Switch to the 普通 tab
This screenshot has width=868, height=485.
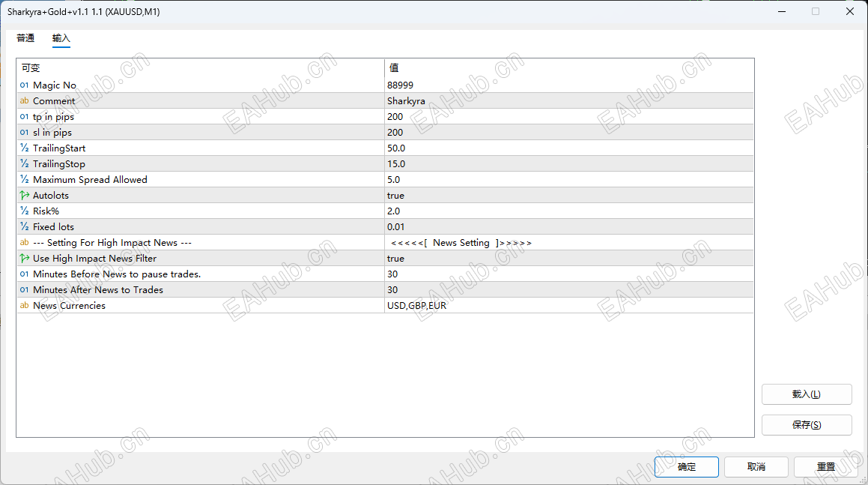click(25, 37)
